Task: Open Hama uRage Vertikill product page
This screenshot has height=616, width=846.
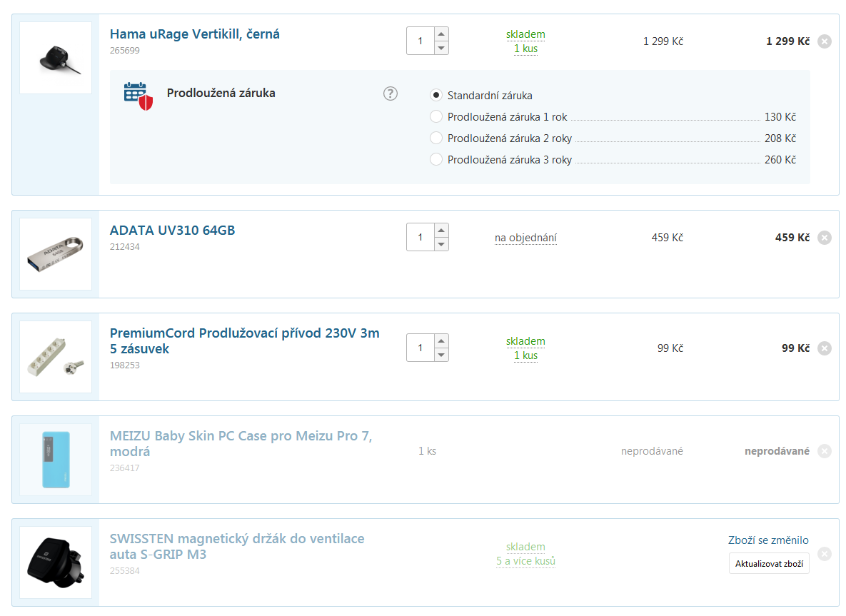Action: (x=194, y=34)
